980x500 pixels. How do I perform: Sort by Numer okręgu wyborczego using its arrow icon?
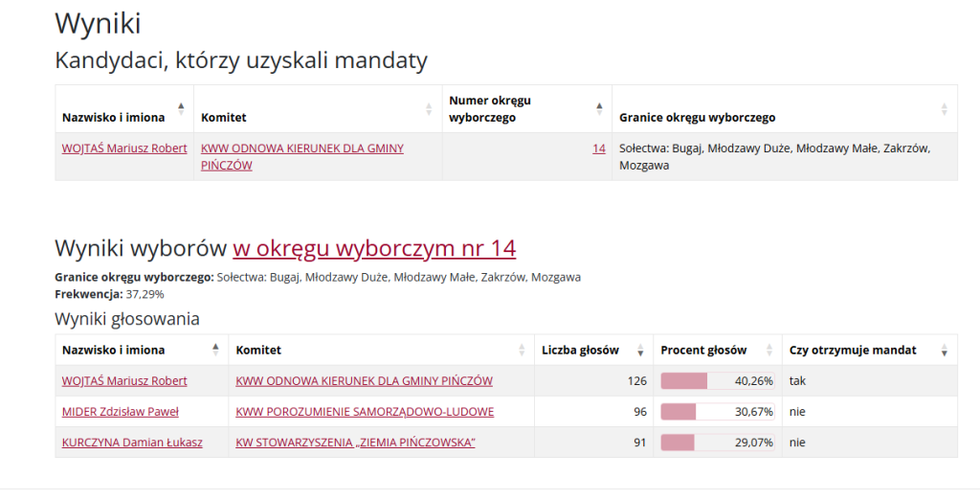pyautogui.click(x=599, y=108)
